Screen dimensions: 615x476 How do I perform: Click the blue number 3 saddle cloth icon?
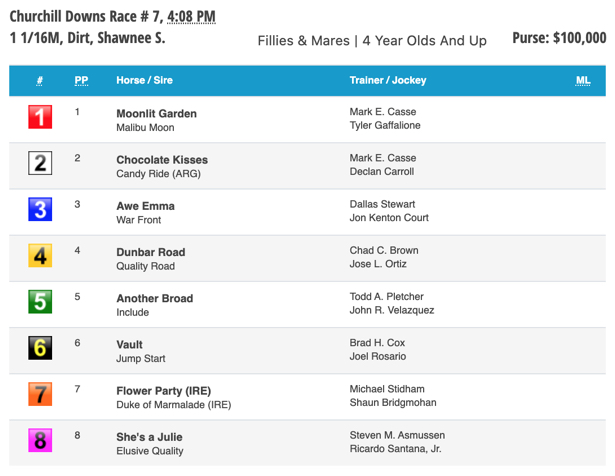click(40, 209)
